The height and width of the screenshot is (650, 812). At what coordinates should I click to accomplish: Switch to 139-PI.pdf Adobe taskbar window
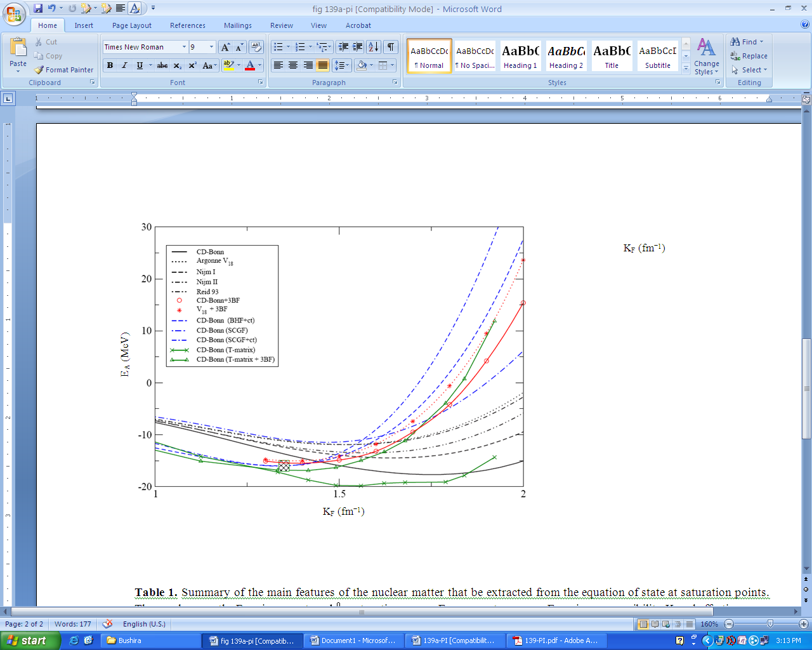click(555, 640)
